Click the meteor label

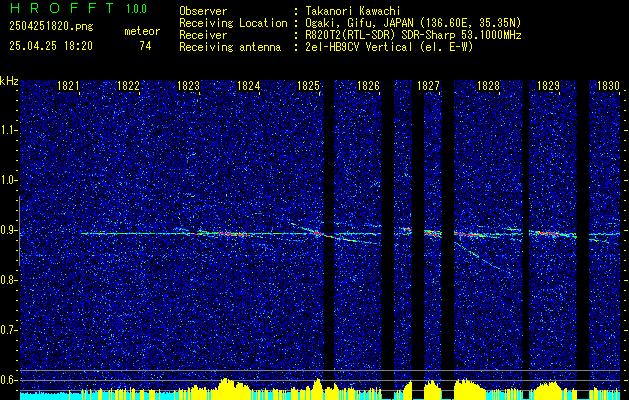142,31
